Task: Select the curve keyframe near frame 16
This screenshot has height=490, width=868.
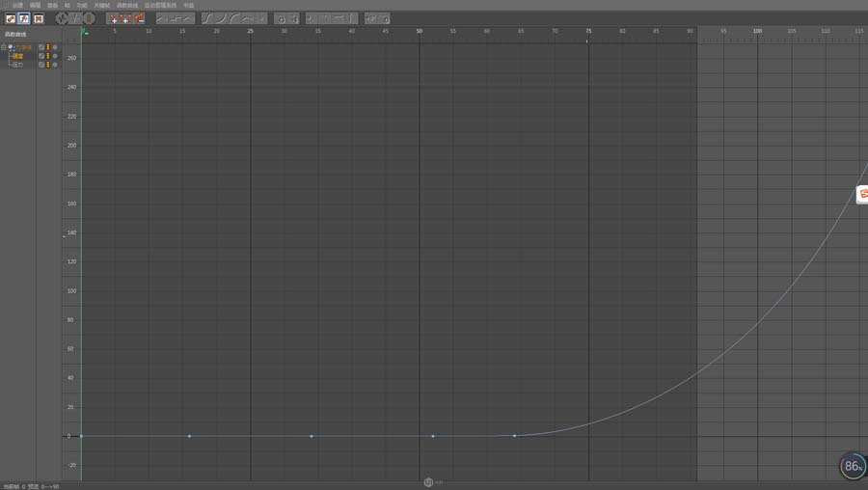Action: (x=189, y=436)
